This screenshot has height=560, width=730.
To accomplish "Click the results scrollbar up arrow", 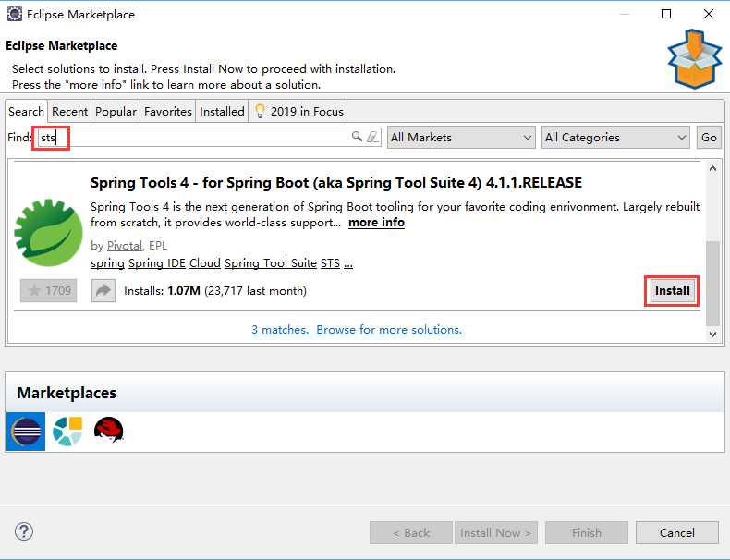I will 712,168.
